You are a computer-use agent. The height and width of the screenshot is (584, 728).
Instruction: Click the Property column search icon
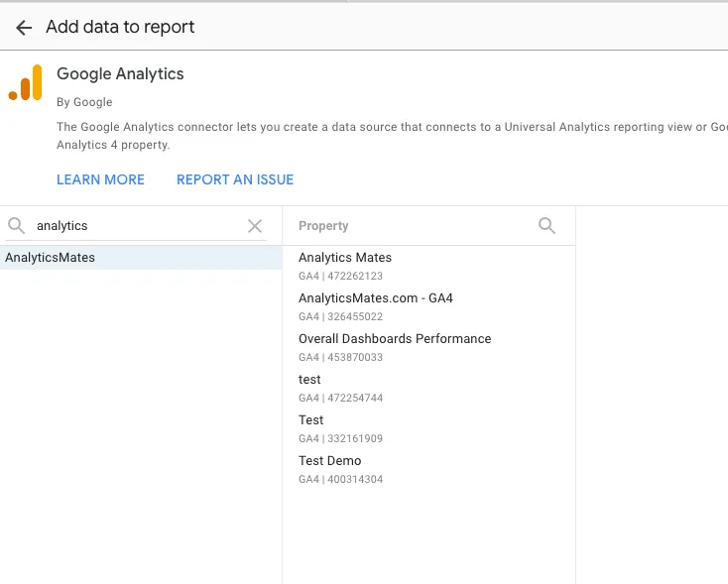546,226
